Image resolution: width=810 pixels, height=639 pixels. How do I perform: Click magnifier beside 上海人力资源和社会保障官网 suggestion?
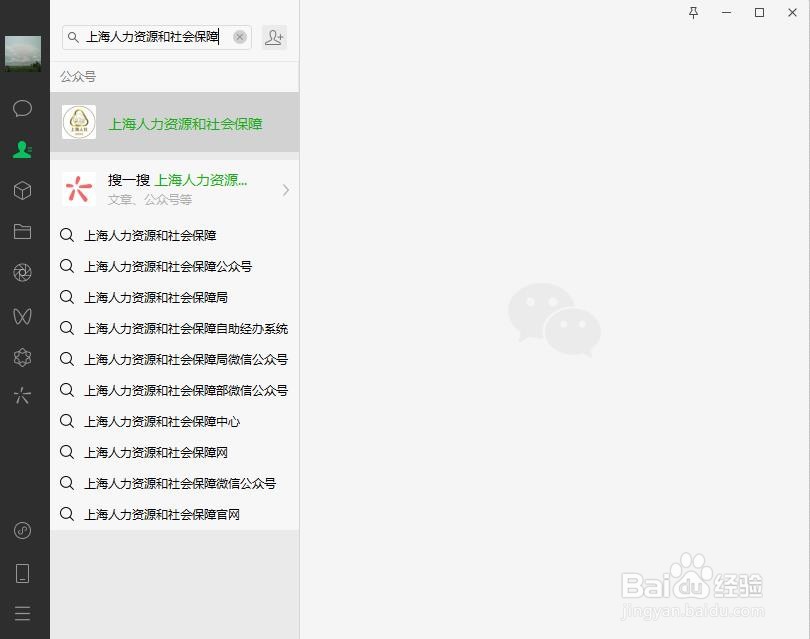(x=67, y=514)
